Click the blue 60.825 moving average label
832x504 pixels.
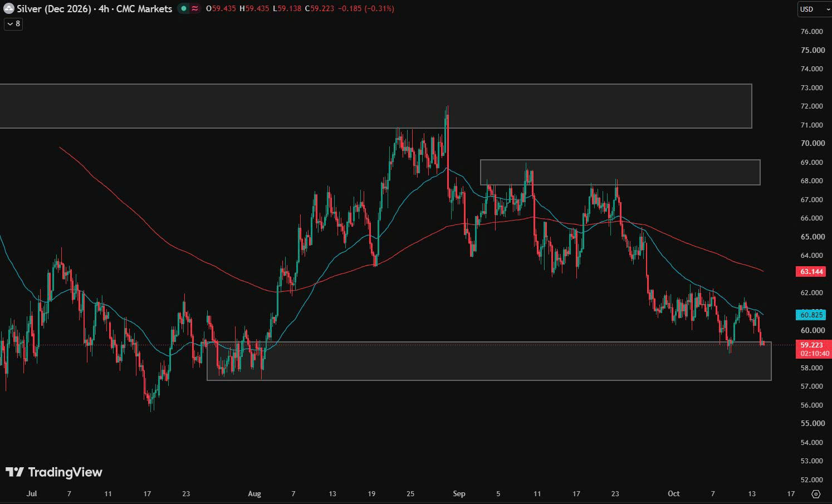[x=811, y=315]
